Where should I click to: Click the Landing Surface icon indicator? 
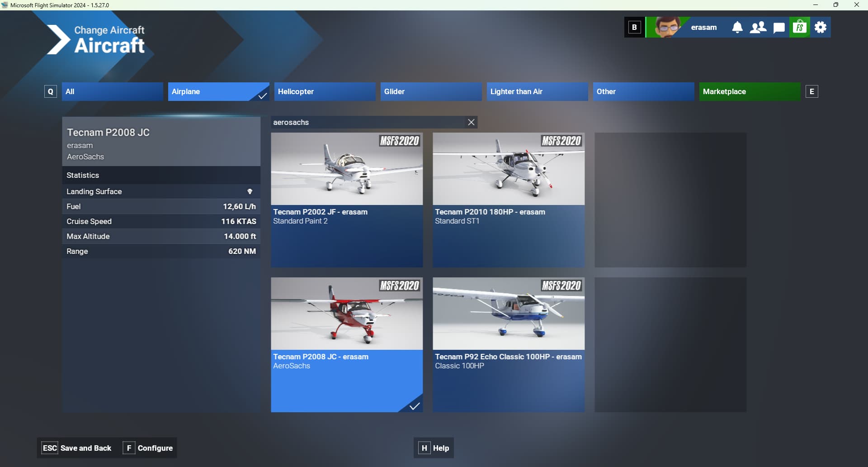(250, 191)
